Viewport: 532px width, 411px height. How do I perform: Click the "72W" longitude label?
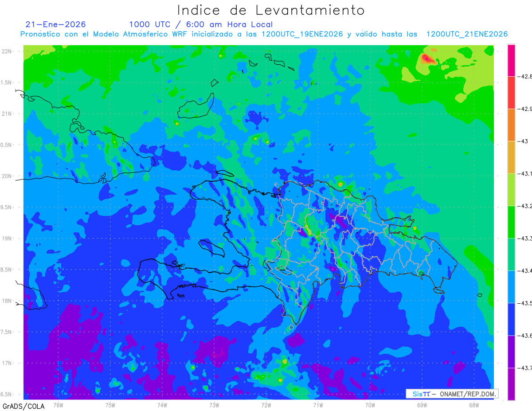(266, 404)
